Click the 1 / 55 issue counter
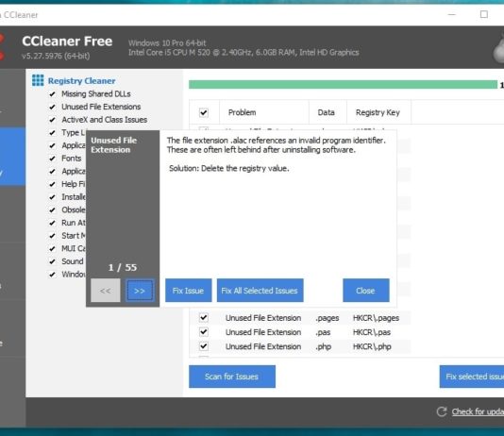 pos(123,267)
